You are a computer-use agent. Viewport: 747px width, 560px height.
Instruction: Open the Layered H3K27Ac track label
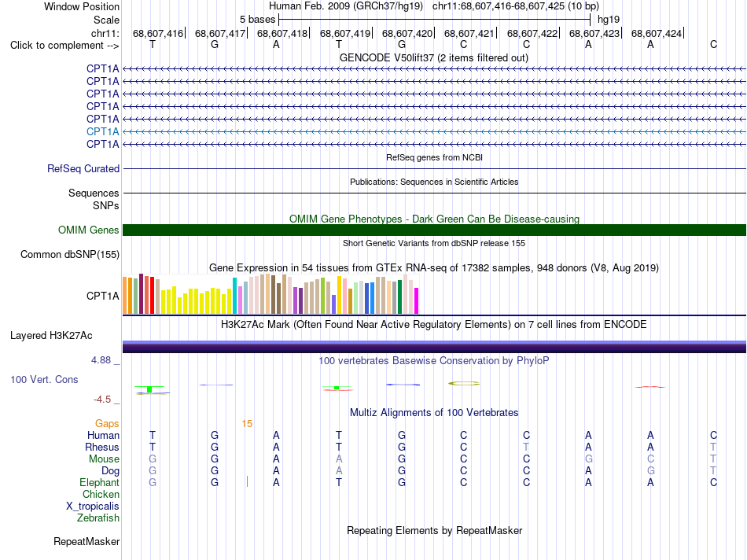pyautogui.click(x=51, y=336)
